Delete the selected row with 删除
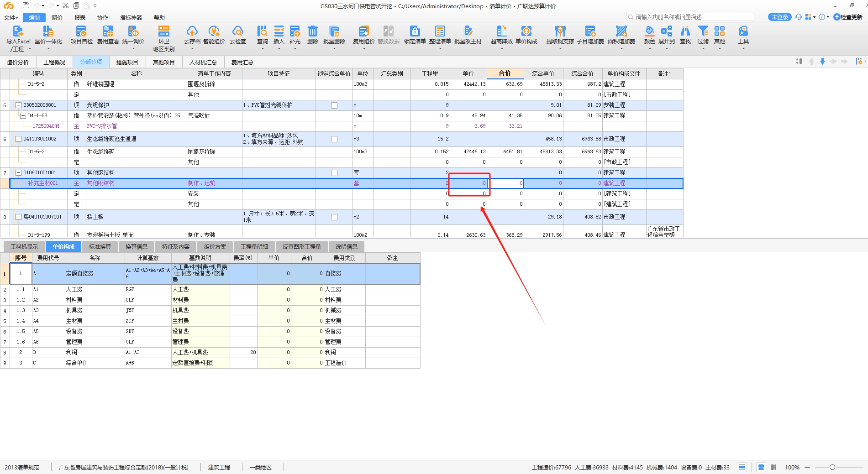Image resolution: width=868 pixels, height=474 pixels. point(312,35)
